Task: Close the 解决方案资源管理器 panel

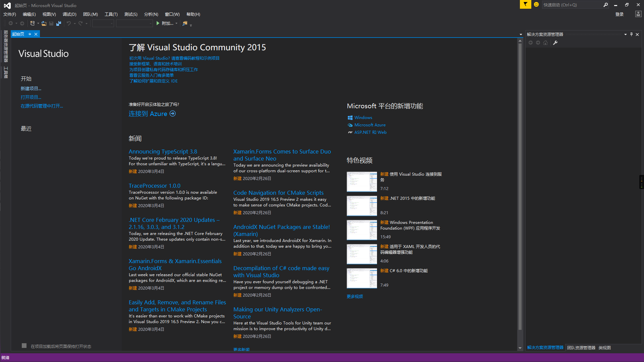Action: [x=637, y=34]
